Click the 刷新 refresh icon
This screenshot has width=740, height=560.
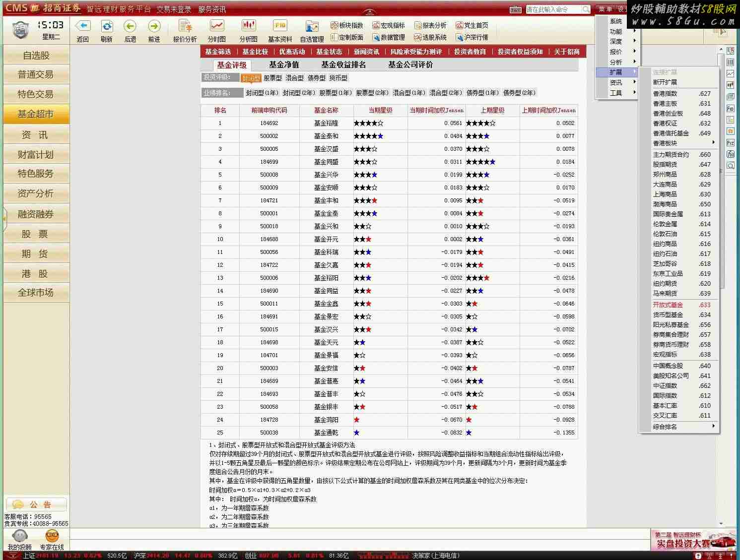[x=107, y=26]
